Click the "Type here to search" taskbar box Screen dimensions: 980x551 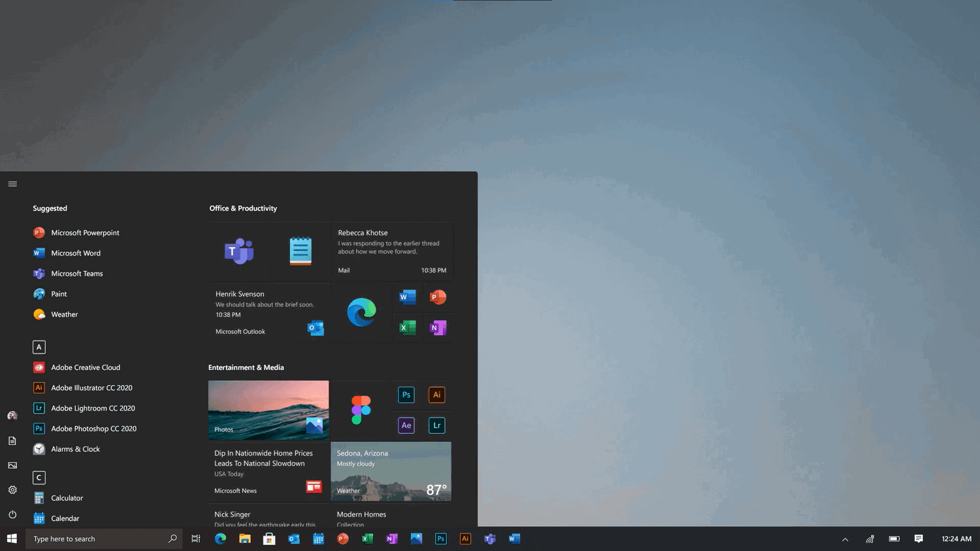[x=104, y=539]
